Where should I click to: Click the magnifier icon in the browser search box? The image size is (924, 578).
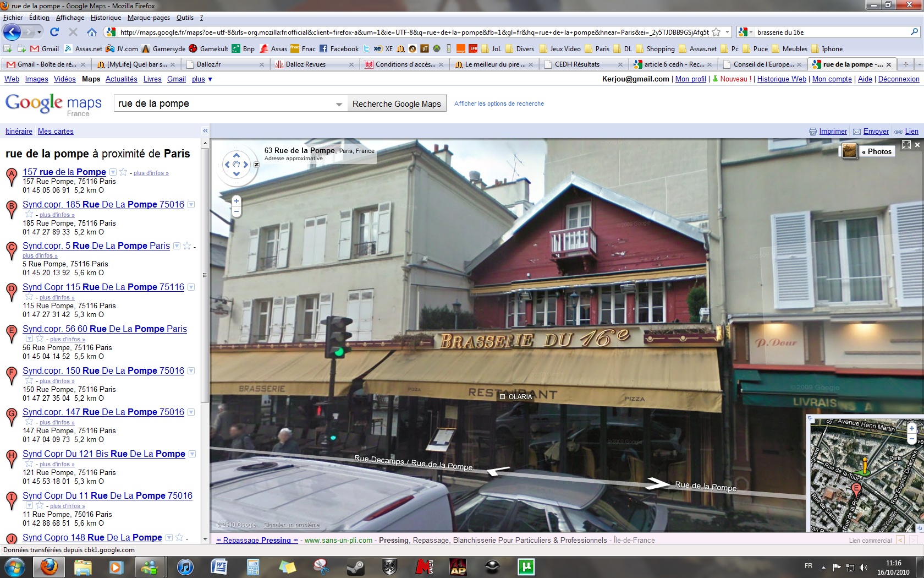[x=914, y=32]
